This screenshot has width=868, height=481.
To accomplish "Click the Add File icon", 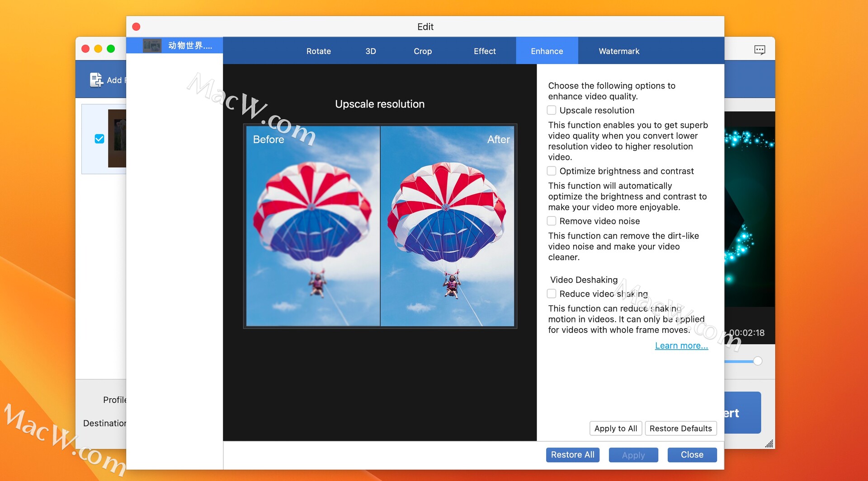I will coord(96,79).
